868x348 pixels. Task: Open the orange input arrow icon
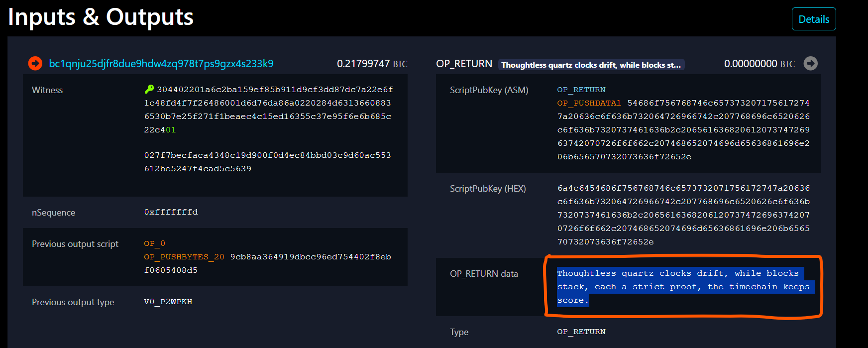coord(35,63)
